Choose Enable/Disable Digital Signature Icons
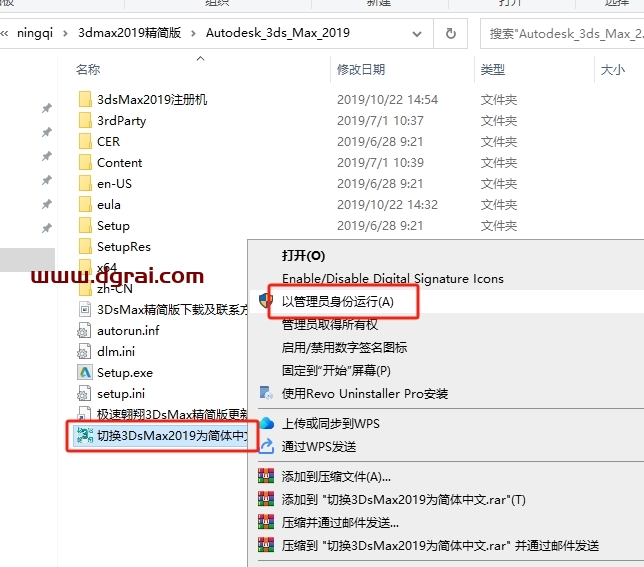644x567 pixels. coord(393,279)
